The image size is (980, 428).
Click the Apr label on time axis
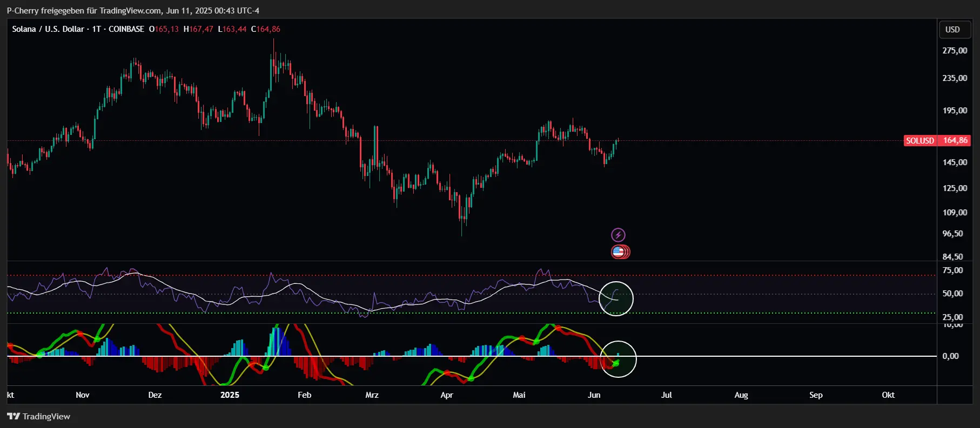[x=447, y=395]
